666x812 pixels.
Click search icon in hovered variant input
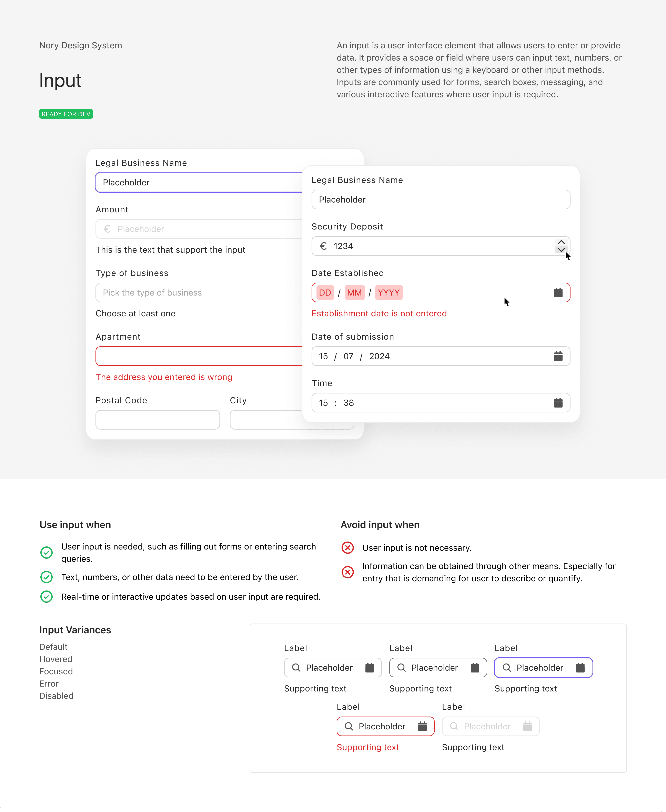tap(401, 668)
